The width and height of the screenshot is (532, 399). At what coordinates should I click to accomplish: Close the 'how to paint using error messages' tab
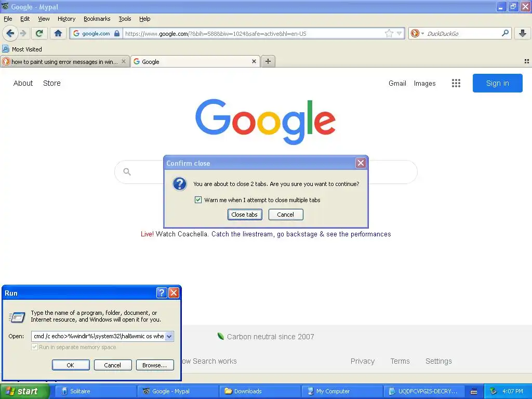(x=124, y=61)
